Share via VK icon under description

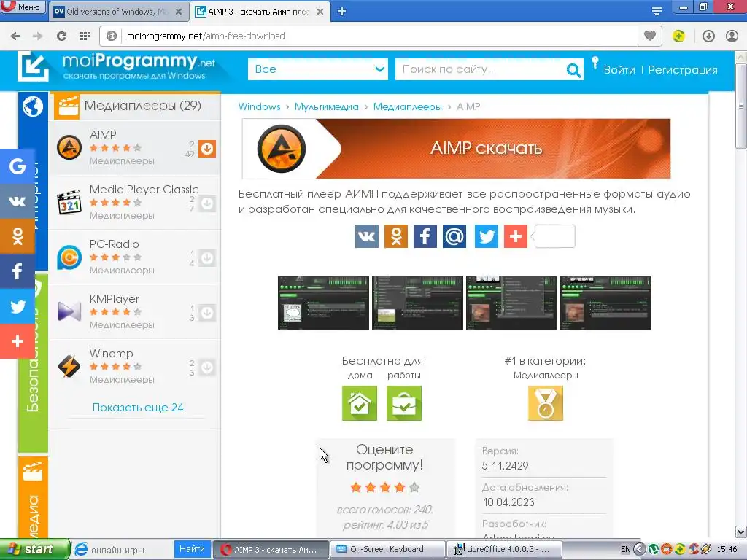click(x=367, y=236)
